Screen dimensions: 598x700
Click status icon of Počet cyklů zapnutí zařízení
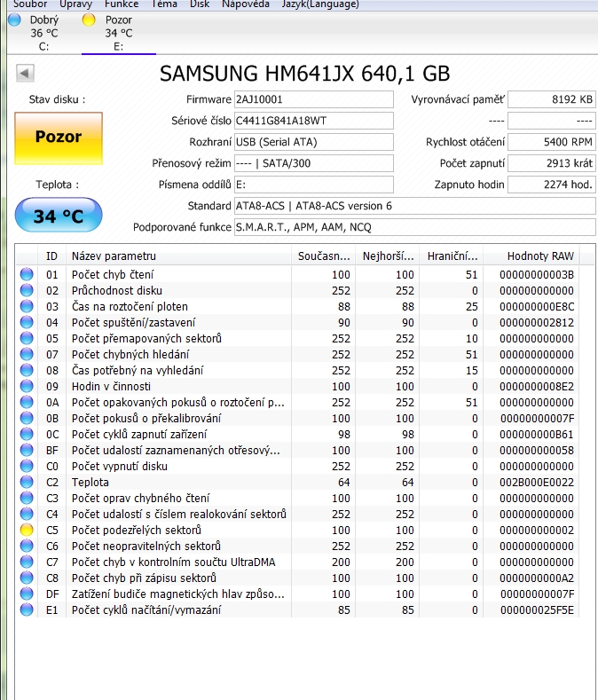click(27, 434)
